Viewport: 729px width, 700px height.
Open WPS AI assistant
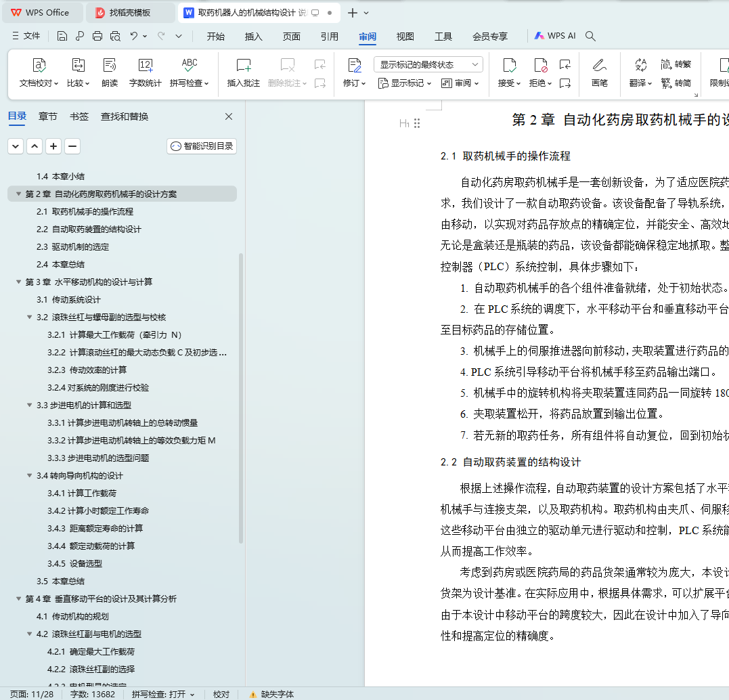click(555, 36)
